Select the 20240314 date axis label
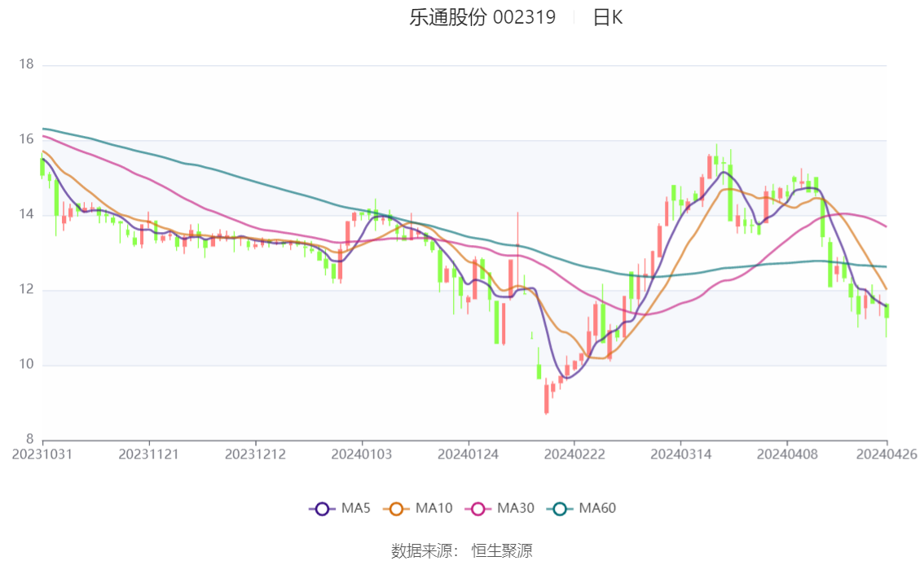The width and height of the screenshot is (924, 561). coord(680,454)
